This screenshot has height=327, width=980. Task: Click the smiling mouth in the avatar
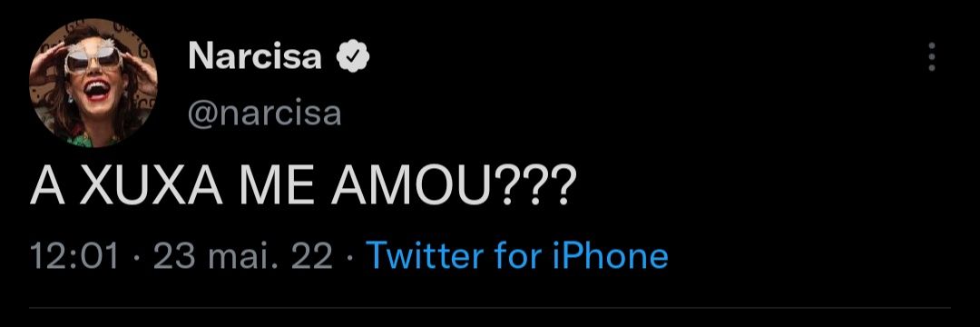tap(96, 91)
